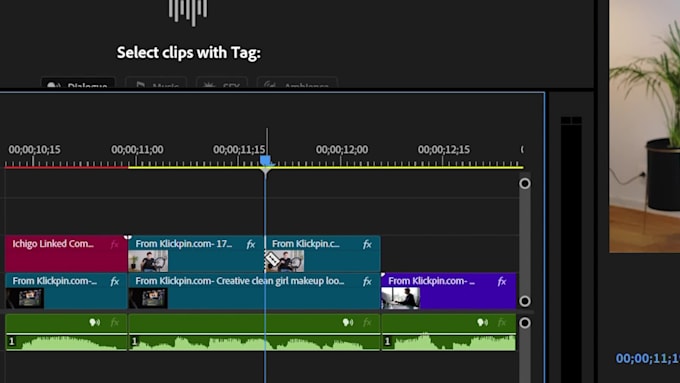The height and width of the screenshot is (383, 680).
Task: Select the Ichigo Linked Comp clip
Action: (x=66, y=254)
